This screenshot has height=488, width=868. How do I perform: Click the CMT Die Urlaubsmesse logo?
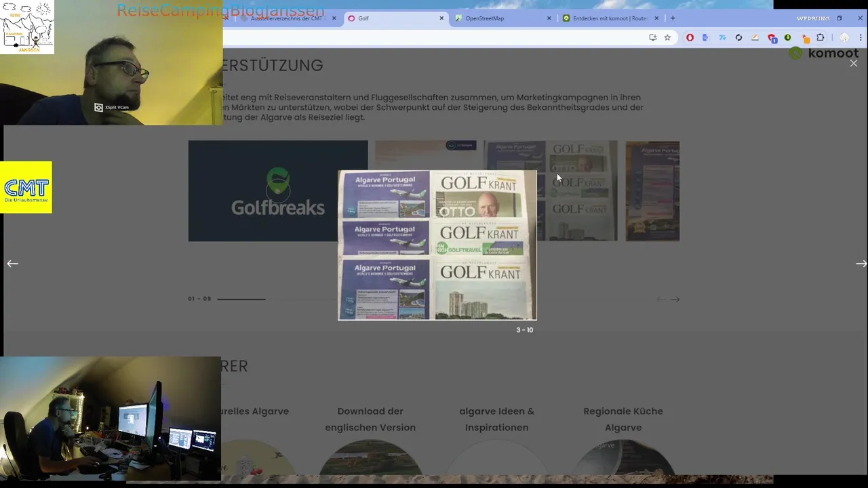click(26, 188)
